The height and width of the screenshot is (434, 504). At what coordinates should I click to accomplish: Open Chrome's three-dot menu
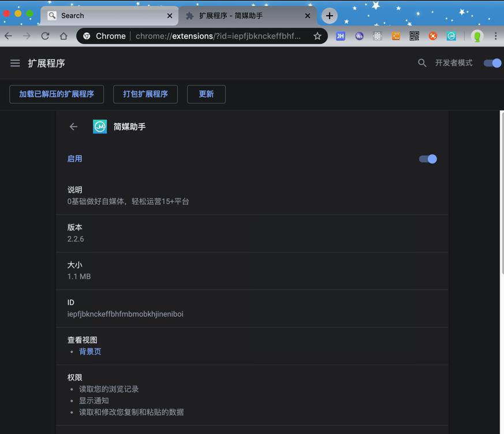[496, 36]
